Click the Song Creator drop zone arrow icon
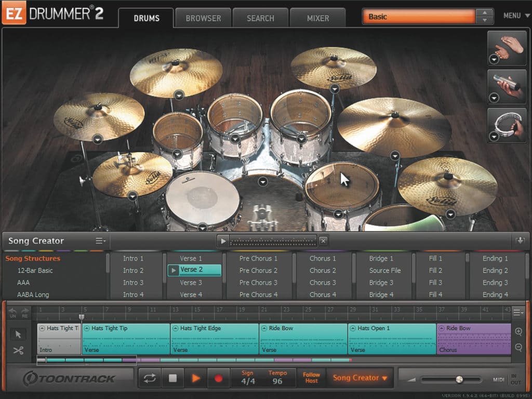The width and height of the screenshot is (532, 399). click(x=520, y=241)
